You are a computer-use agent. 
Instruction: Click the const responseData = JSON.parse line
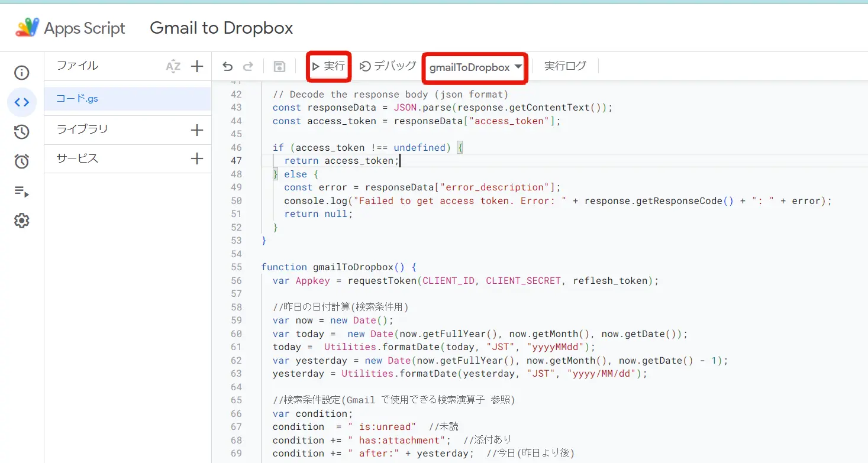[443, 108]
